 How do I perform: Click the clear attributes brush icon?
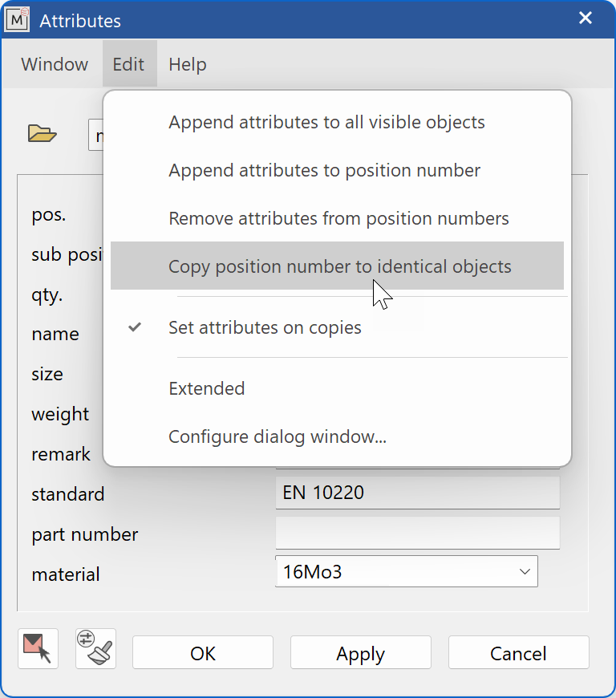tap(95, 648)
